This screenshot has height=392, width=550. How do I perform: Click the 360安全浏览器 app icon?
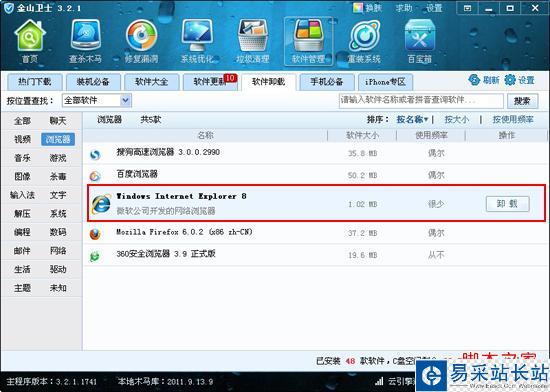(x=95, y=256)
